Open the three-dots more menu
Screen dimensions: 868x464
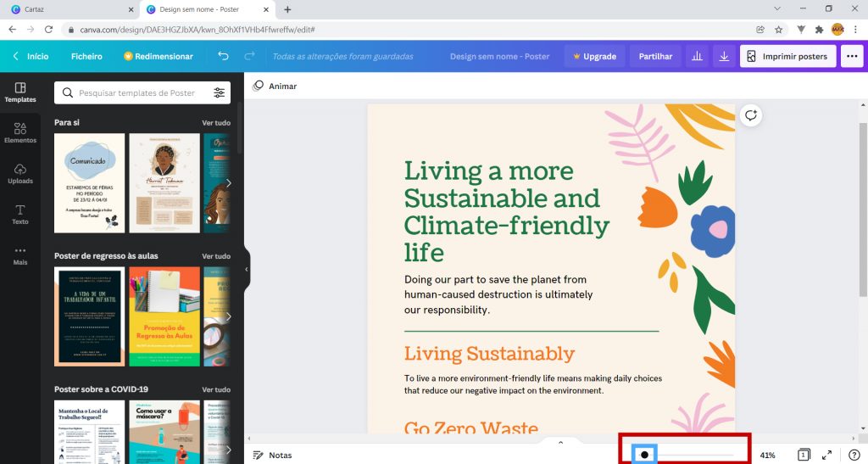[x=852, y=56]
